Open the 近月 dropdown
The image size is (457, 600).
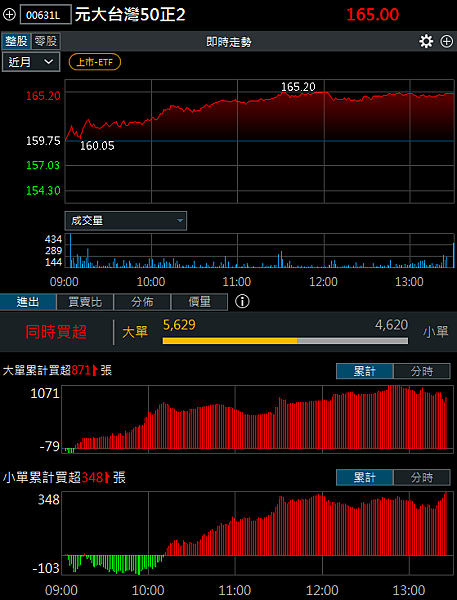point(31,62)
